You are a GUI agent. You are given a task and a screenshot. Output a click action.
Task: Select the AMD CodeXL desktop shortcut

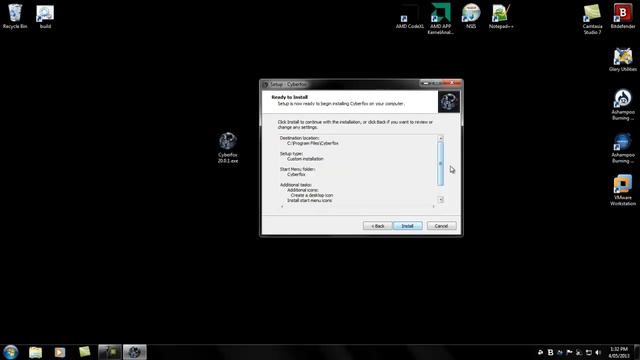point(410,17)
